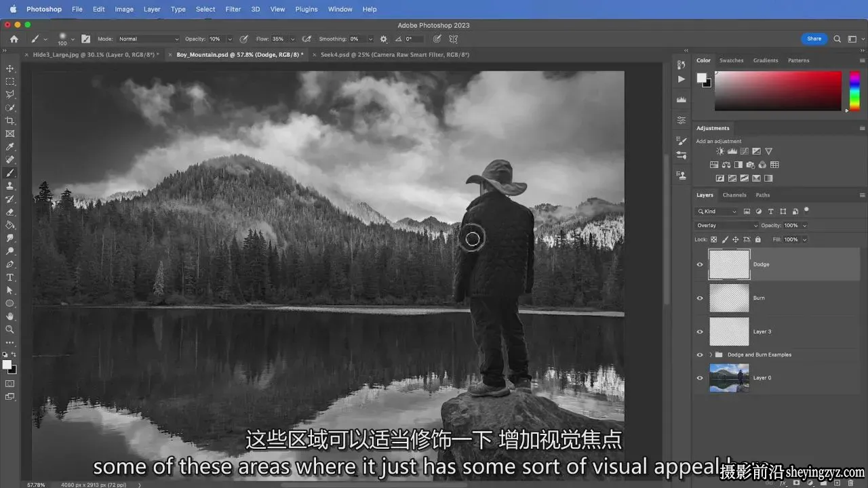
Task: Open the brush Mode dropdown
Action: [x=149, y=39]
